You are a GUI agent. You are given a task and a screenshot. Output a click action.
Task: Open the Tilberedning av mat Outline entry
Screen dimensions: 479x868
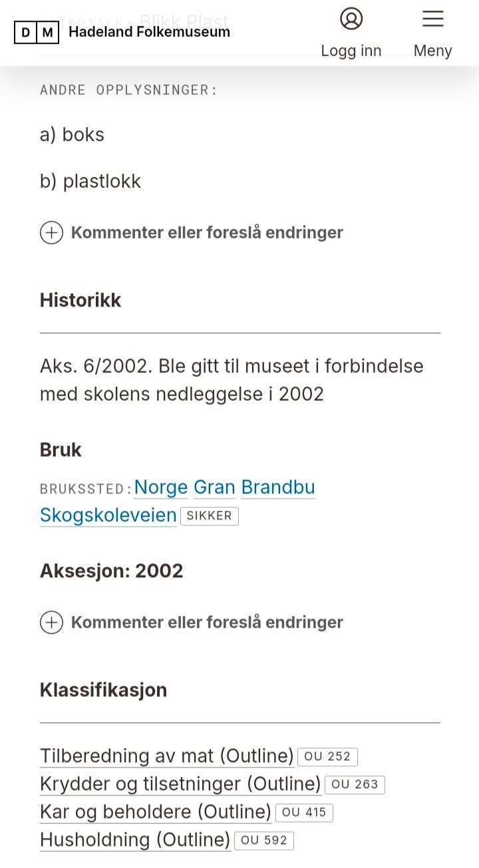166,756
